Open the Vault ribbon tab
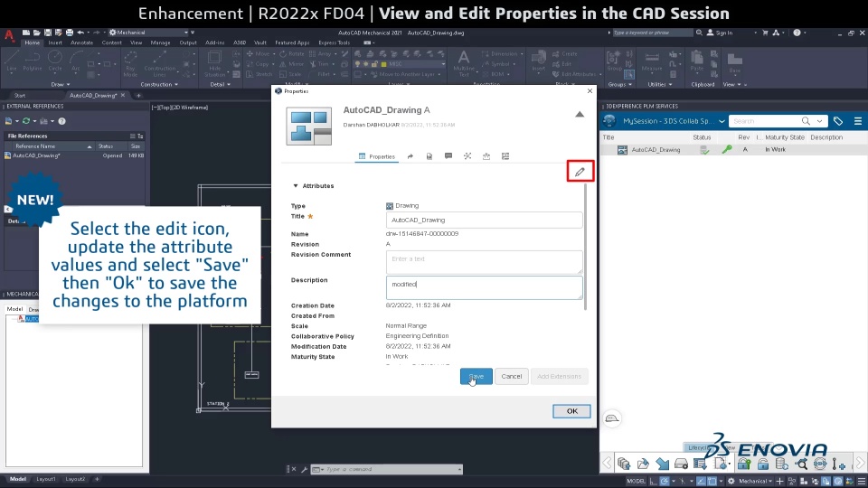This screenshot has height=488, width=868. point(260,42)
